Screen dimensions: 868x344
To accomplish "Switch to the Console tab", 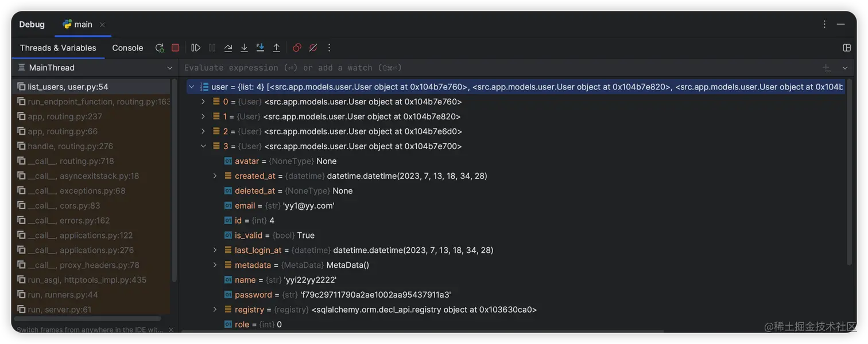I will pos(127,48).
